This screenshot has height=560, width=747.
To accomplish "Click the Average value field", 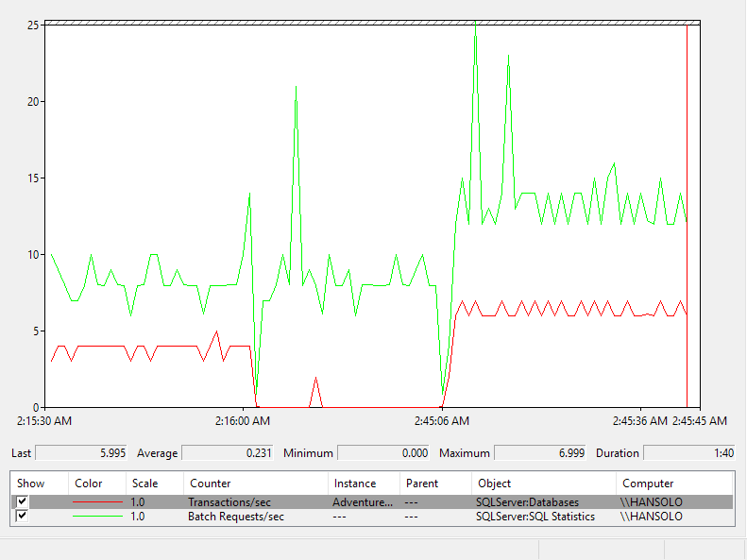I will point(228,453).
